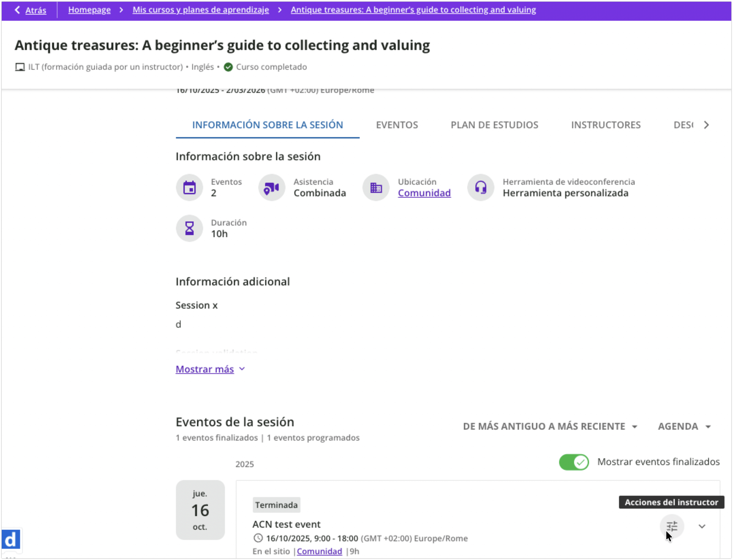Click the green Curso completado checkmark icon

pos(228,67)
